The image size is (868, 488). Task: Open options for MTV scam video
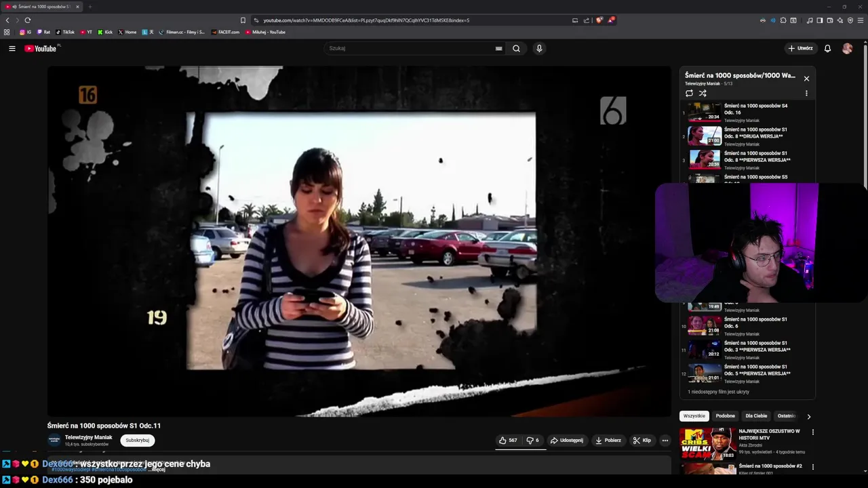pyautogui.click(x=812, y=432)
